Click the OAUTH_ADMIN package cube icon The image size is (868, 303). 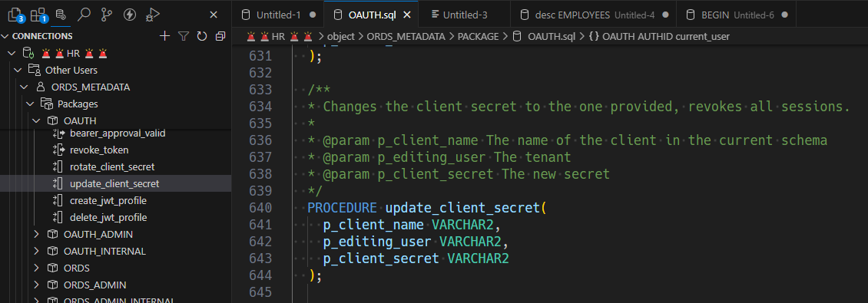(52, 235)
